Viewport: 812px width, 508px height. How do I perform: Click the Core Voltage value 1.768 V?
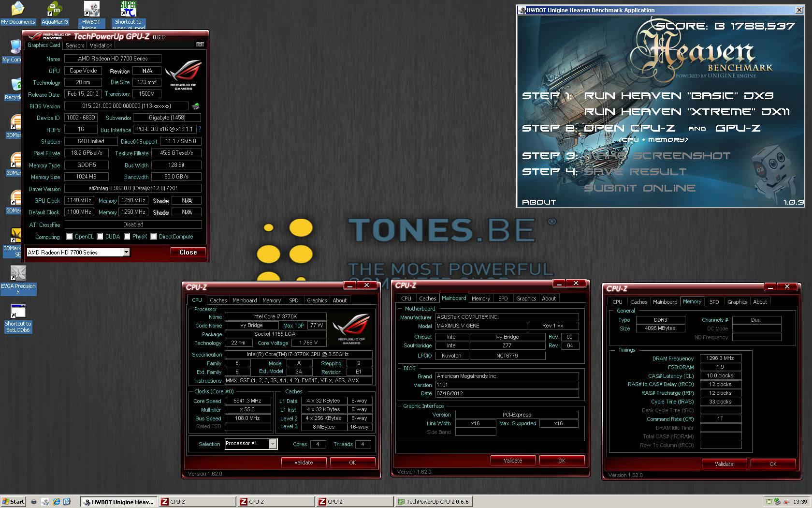pos(308,343)
